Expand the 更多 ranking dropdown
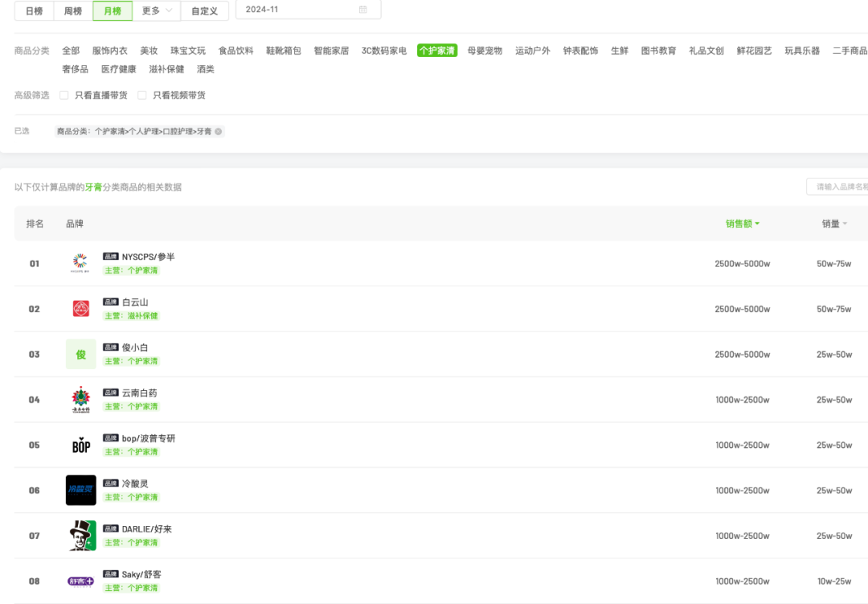Viewport: 868px width, 604px height. (x=157, y=10)
